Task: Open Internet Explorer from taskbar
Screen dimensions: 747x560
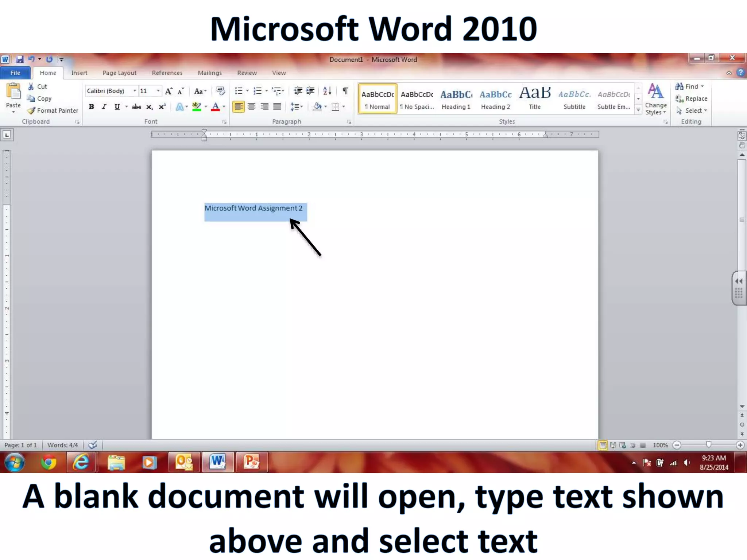Action: 81,462
